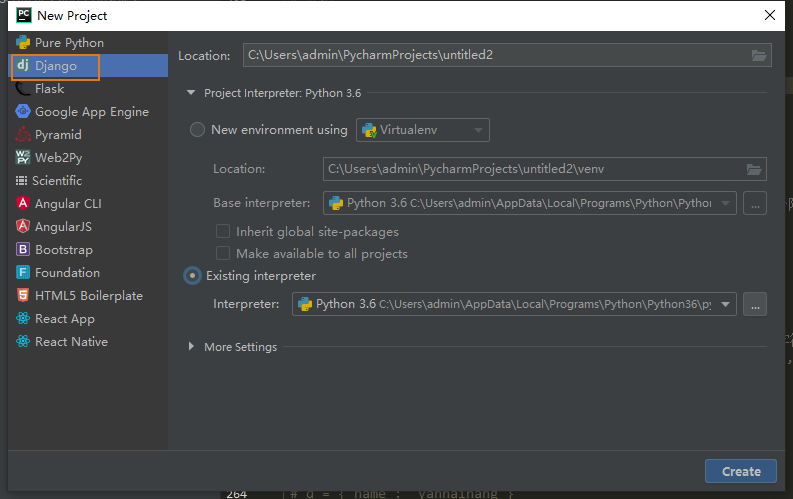Click the Django dj icon
The image size is (793, 499).
tap(23, 65)
